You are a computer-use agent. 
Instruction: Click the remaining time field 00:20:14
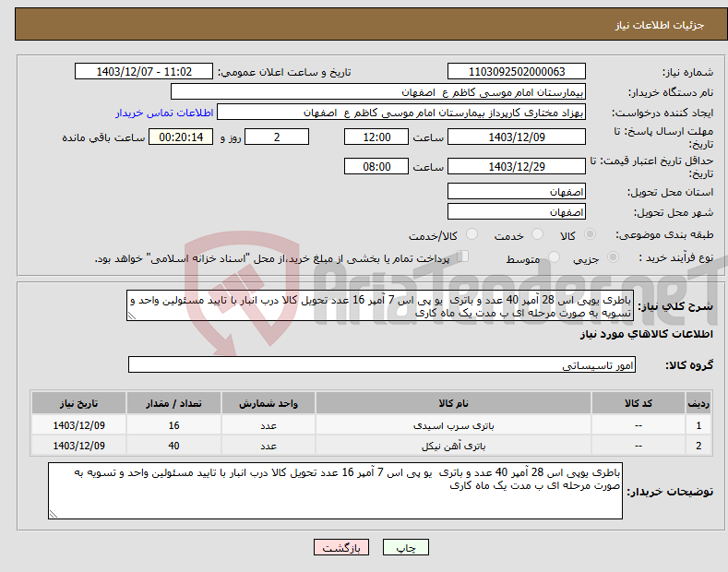pos(181,137)
